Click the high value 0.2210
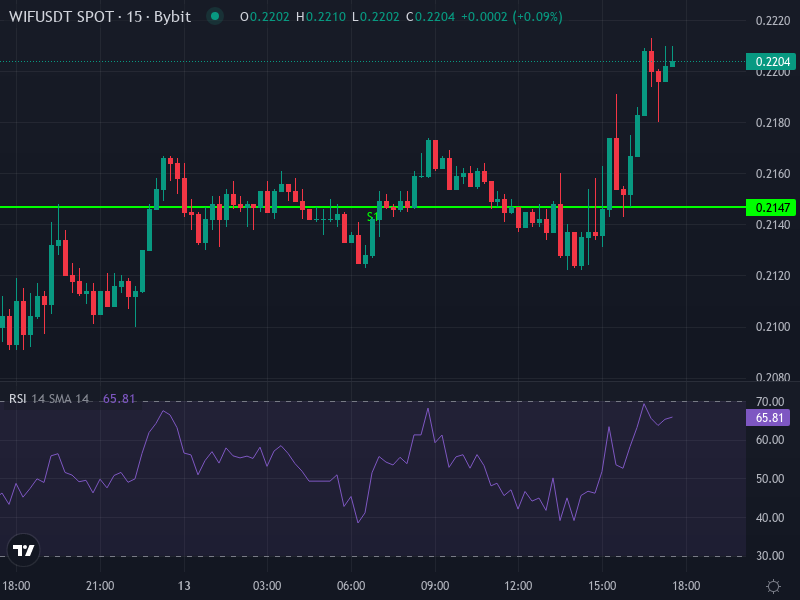This screenshot has height=600, width=800. point(317,17)
